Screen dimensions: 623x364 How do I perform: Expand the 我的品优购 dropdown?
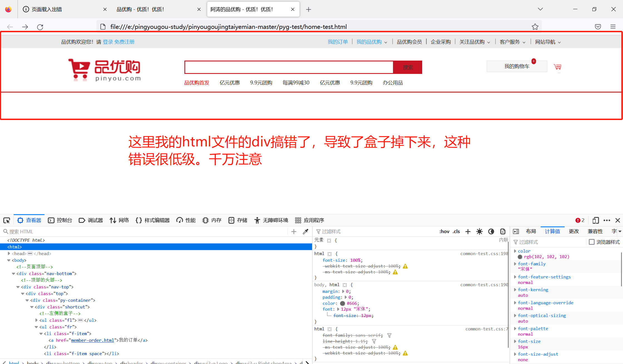pos(372,42)
